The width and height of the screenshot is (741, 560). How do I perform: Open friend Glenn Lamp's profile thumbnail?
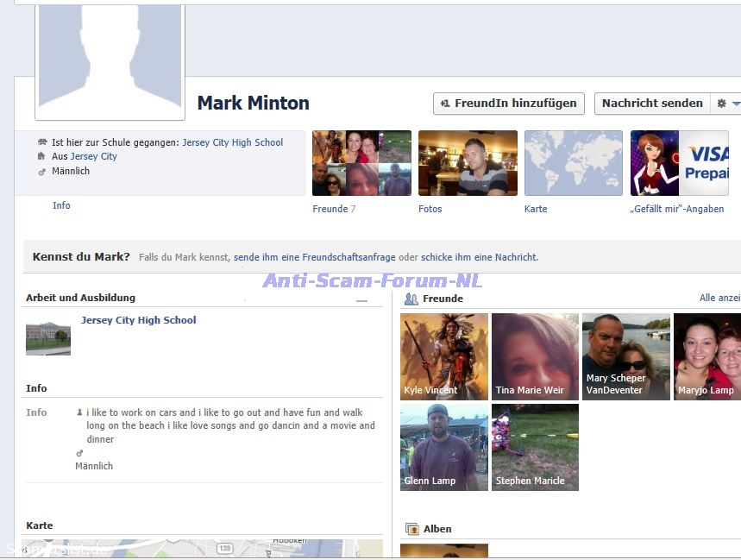tap(444, 447)
